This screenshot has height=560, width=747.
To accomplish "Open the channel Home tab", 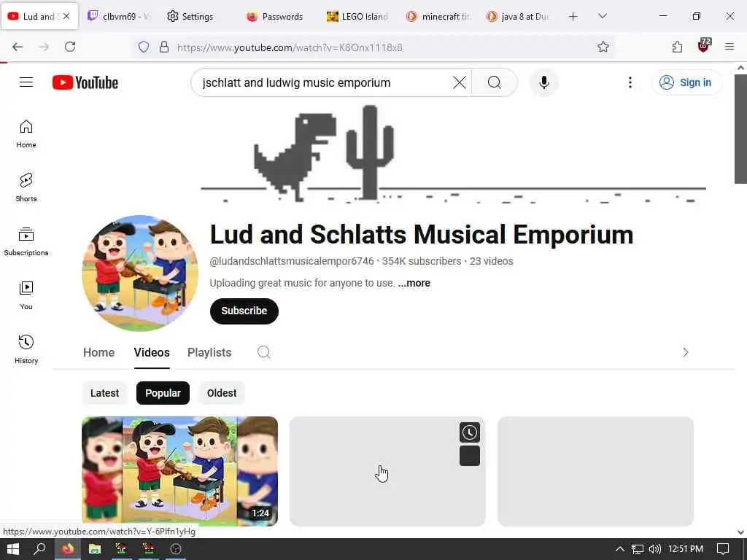I will coord(98,352).
